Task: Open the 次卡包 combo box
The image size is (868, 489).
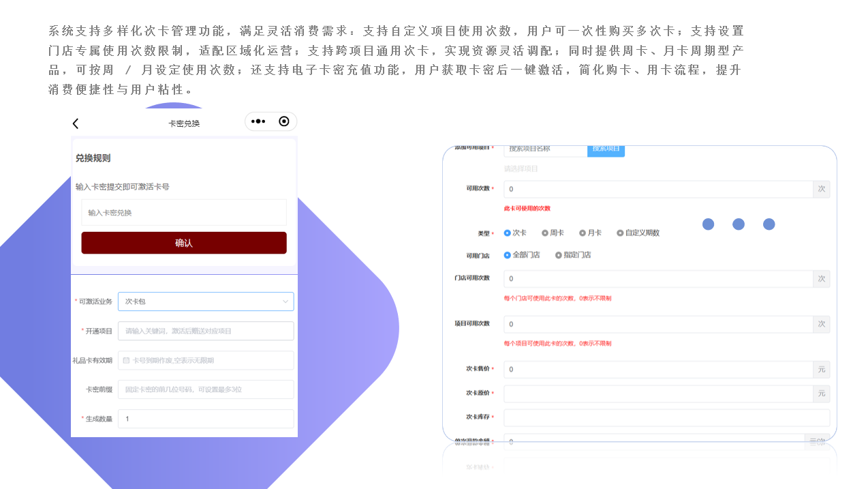Action: [198, 301]
